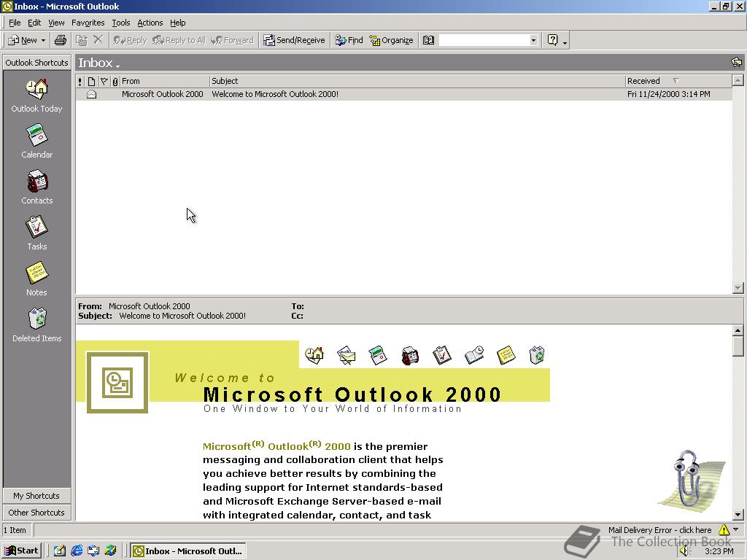
Task: Click Mail Delivery Error status message
Action: click(659, 529)
